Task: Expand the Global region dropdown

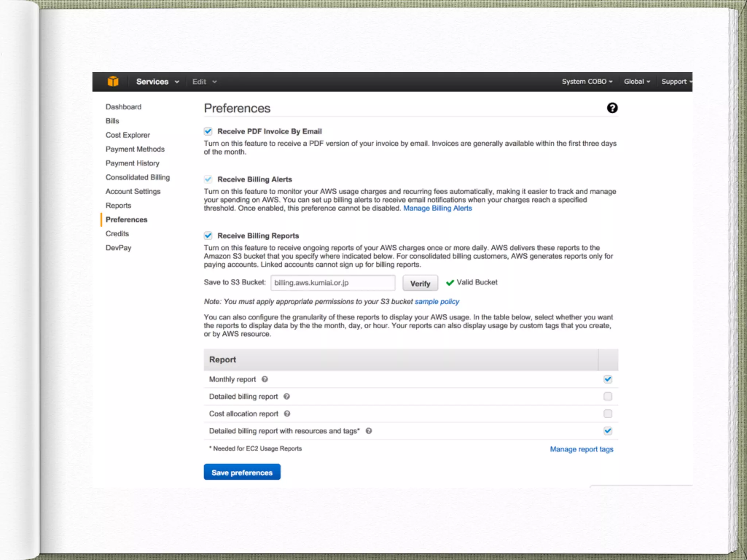Action: click(x=636, y=82)
